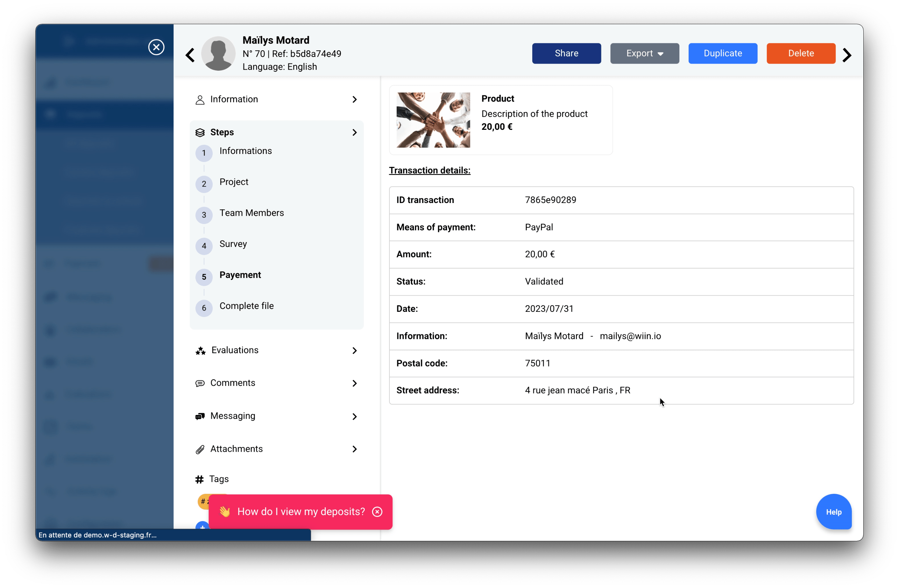The height and width of the screenshot is (588, 899).
Task: Select step 2 Project
Action: [x=233, y=182]
